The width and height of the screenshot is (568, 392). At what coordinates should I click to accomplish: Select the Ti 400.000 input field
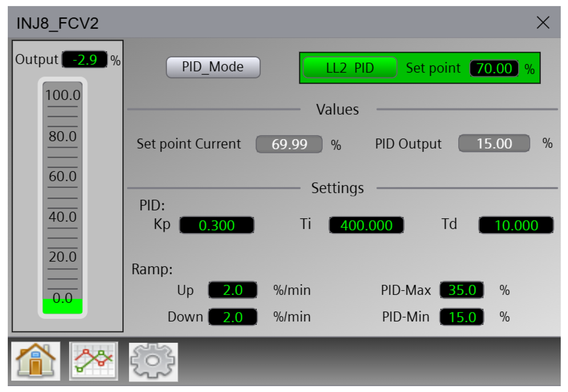point(366,225)
